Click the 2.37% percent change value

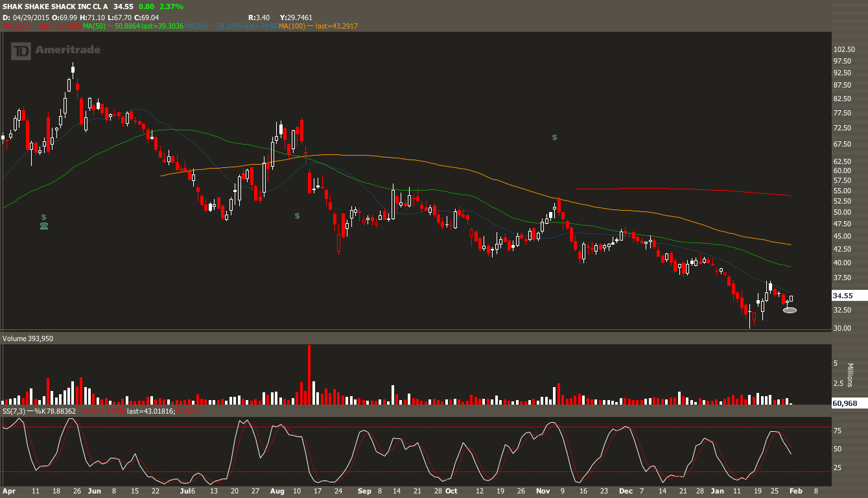[170, 6]
